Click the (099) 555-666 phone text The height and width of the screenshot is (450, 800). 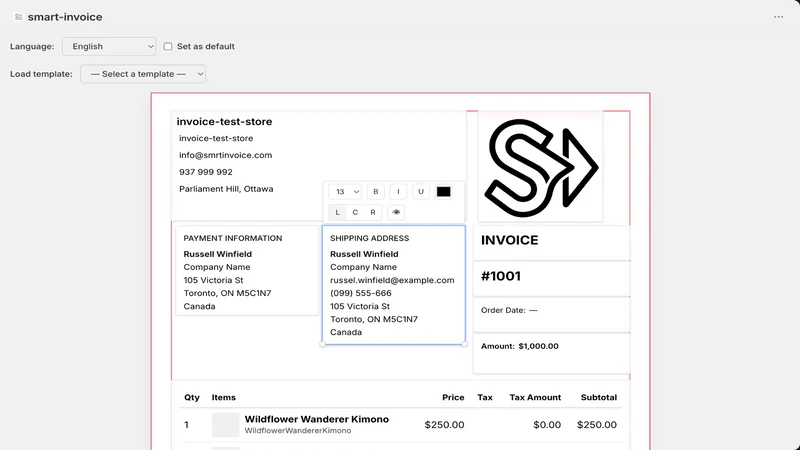point(361,293)
